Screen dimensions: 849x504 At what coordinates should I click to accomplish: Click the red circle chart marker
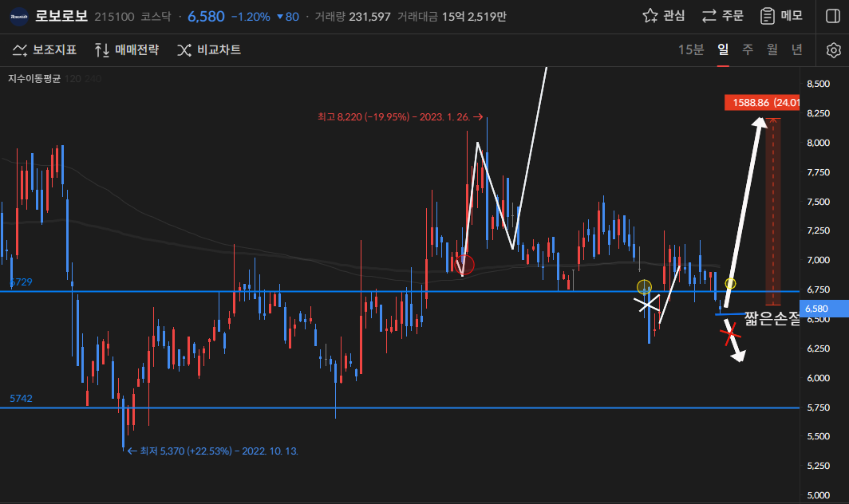[464, 264]
